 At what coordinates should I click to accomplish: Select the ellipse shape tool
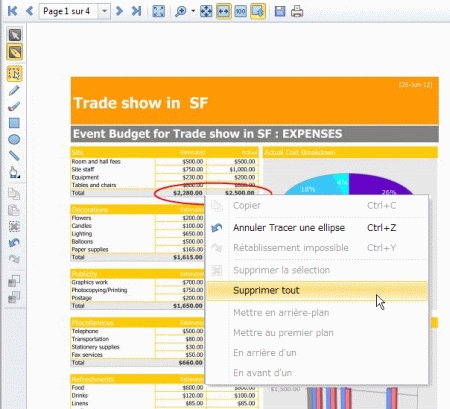pyautogui.click(x=14, y=139)
